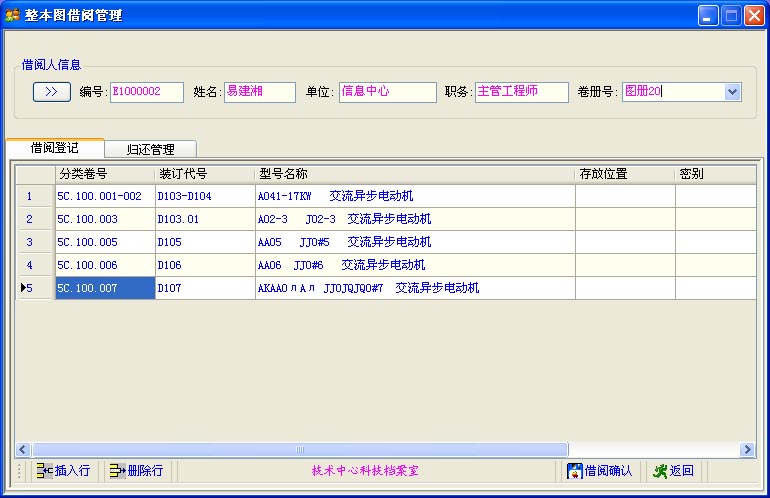The height and width of the screenshot is (498, 770).
Task: Switch to the 归还管理 tab
Action: (x=151, y=149)
